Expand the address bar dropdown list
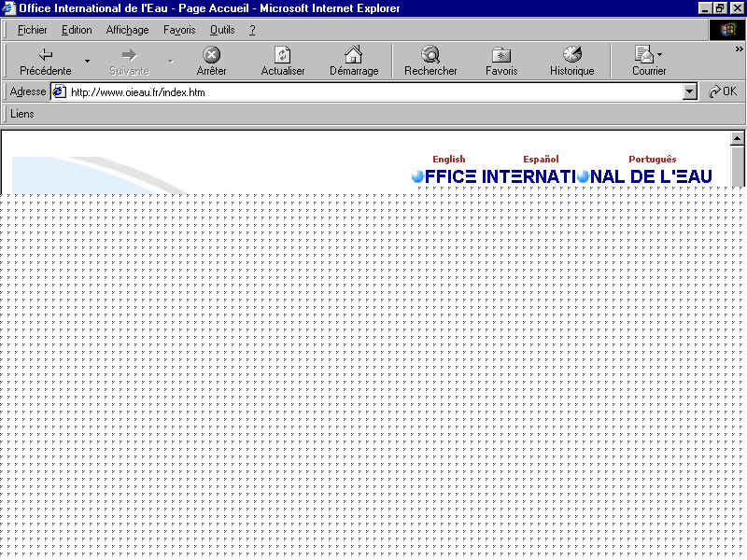The width and height of the screenshot is (747, 560). [x=689, y=91]
